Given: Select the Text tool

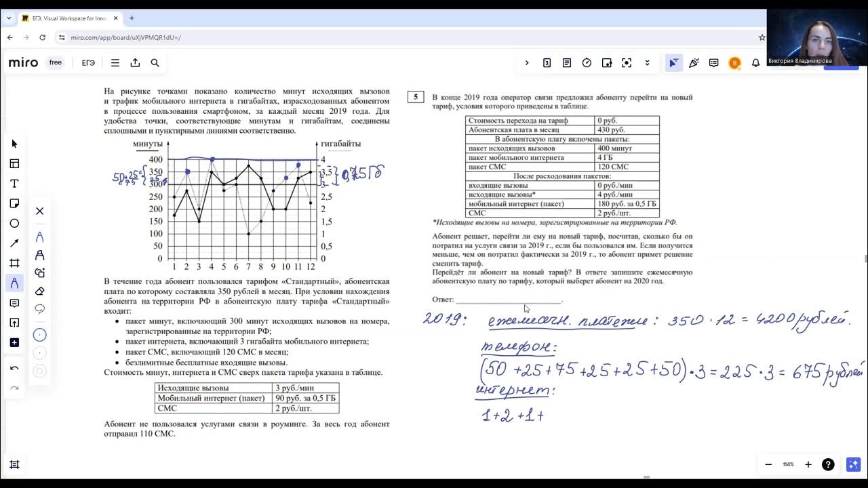Looking at the screenshot, I should click(x=14, y=184).
